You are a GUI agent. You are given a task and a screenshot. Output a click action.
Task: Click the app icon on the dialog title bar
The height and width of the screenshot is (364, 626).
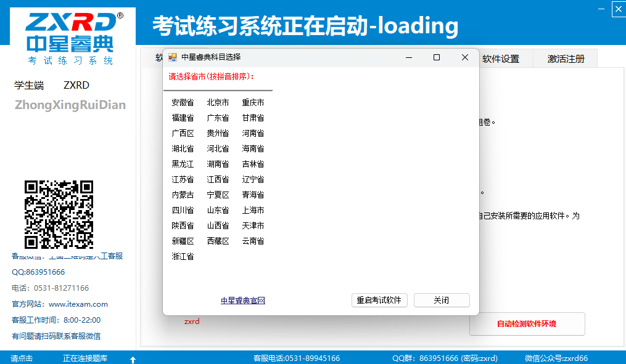[x=174, y=57]
